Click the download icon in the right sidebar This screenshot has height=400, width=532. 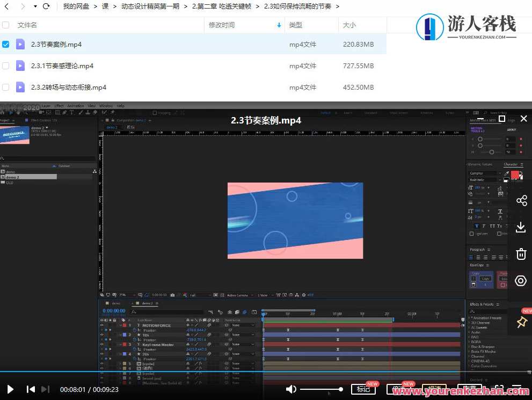(520, 227)
